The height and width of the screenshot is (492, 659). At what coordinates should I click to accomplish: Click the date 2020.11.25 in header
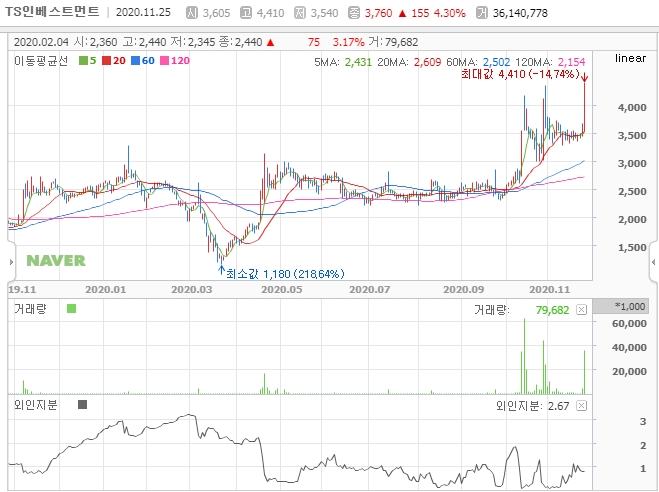143,12
